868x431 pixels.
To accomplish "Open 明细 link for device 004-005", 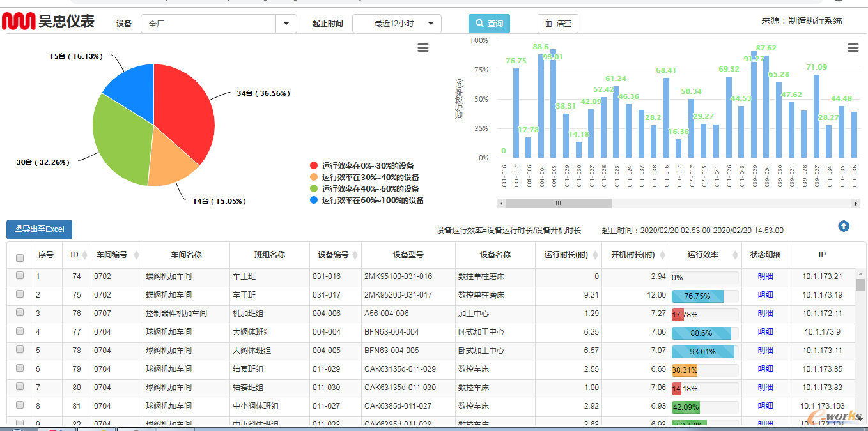I will click(765, 351).
